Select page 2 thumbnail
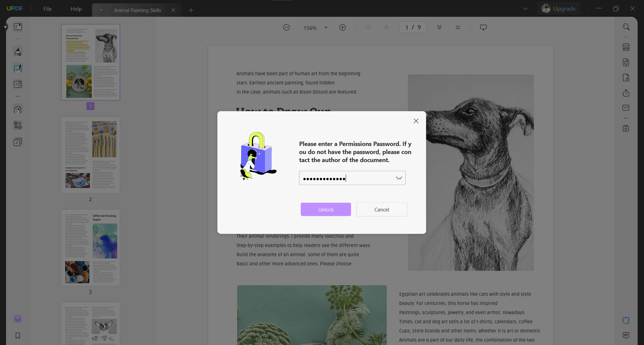The image size is (644, 345). point(90,155)
